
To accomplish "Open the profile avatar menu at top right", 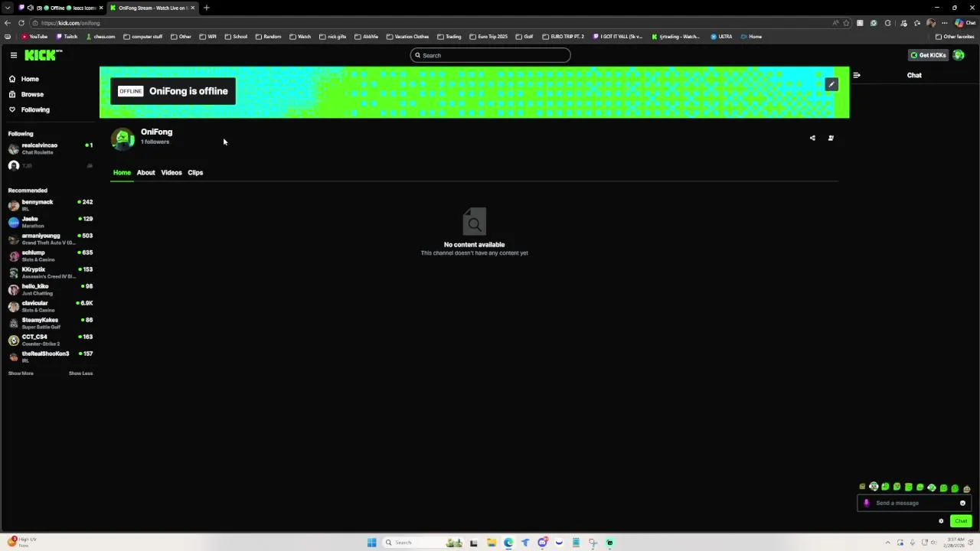I will (x=959, y=55).
